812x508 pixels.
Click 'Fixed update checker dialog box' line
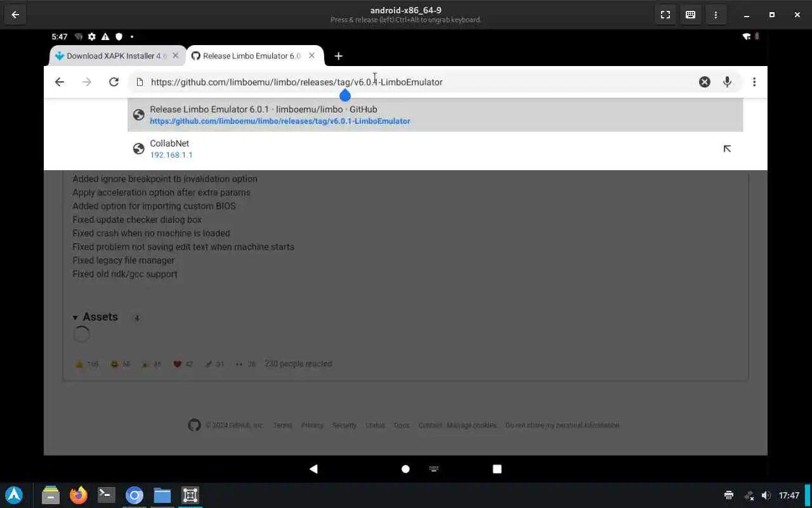[x=137, y=220]
